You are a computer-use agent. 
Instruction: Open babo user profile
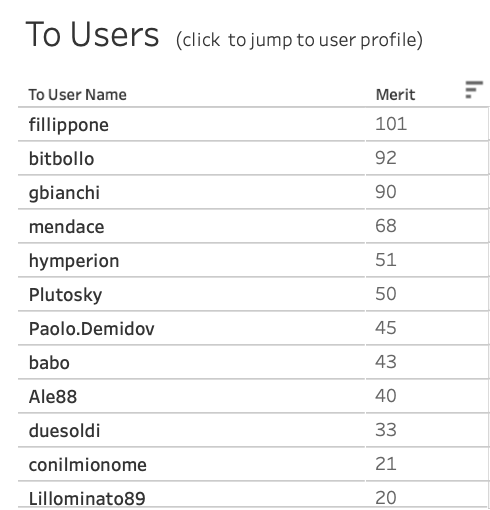[49, 363]
